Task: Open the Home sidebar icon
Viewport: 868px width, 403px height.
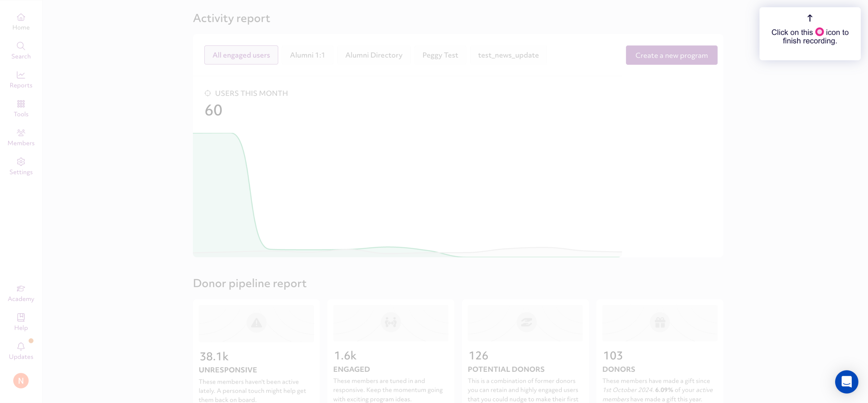Action: click(x=21, y=18)
